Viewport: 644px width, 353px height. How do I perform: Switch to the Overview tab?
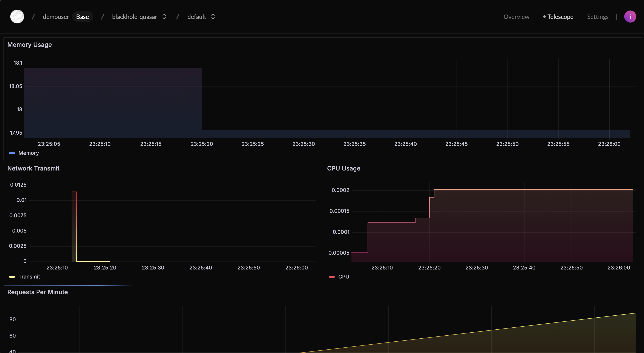pos(516,17)
